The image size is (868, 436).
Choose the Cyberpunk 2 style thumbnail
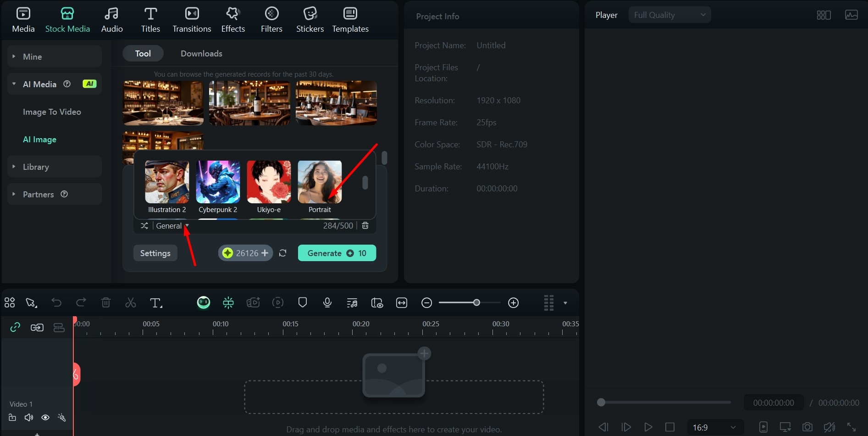coord(218,182)
